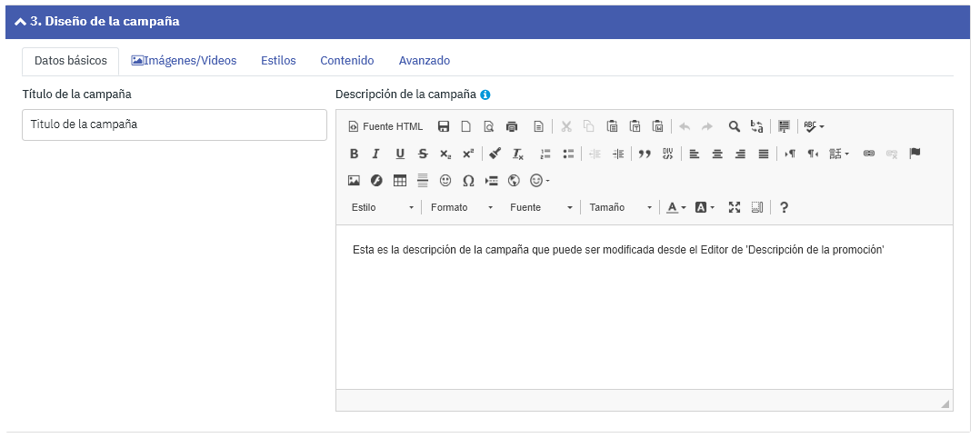Switch to the Imágenes/Videos tab
Image resolution: width=980 pixels, height=438 pixels.
point(184,61)
